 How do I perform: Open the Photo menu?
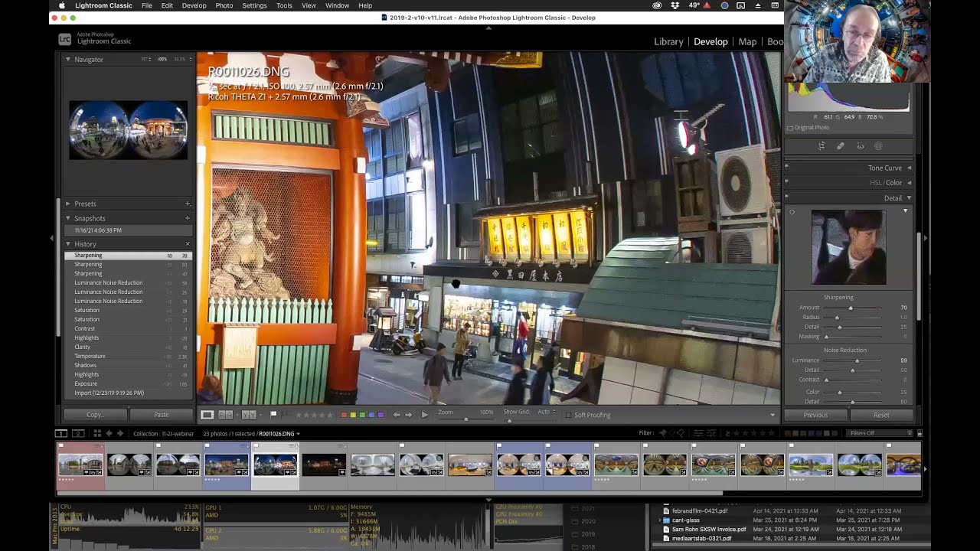point(224,5)
